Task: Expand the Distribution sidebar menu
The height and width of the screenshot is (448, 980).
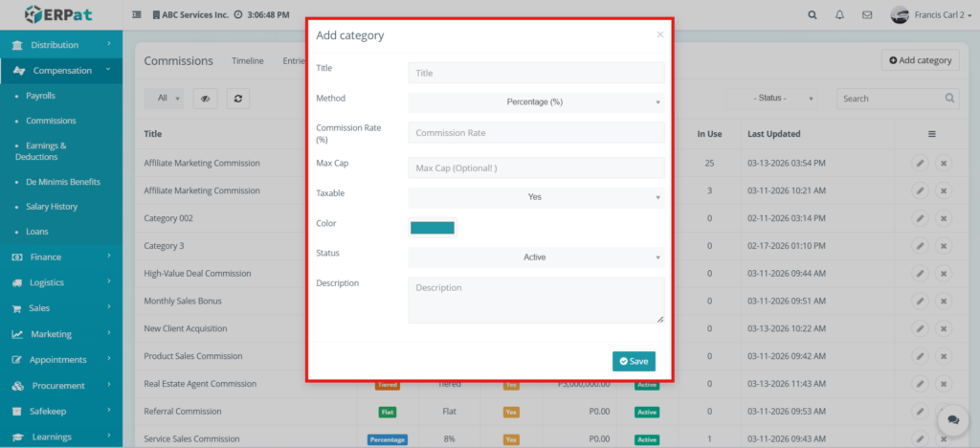Action: (x=61, y=45)
